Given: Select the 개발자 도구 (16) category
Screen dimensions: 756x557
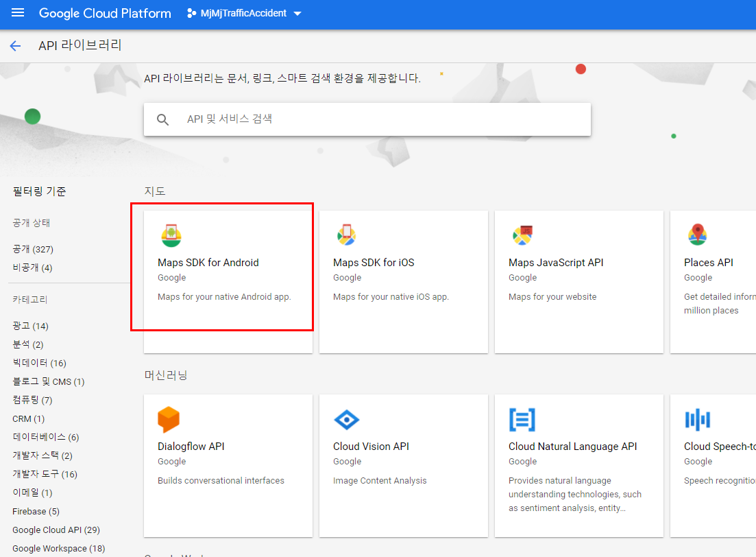Looking at the screenshot, I should tap(45, 474).
